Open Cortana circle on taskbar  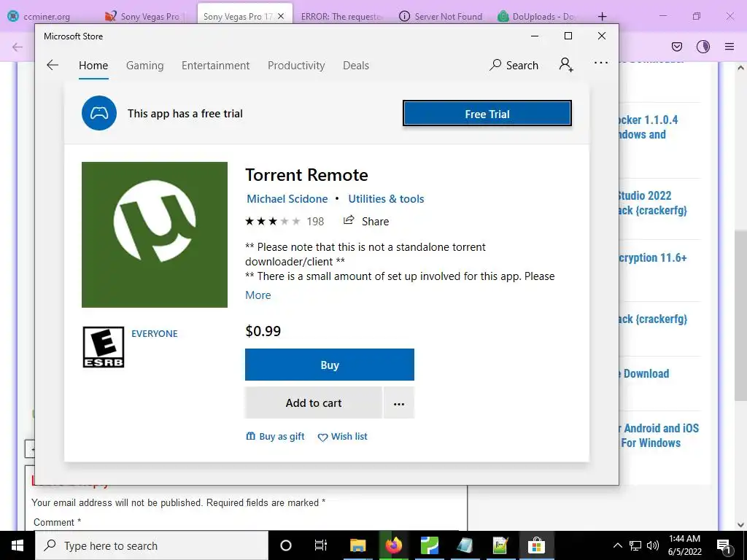pos(286,545)
